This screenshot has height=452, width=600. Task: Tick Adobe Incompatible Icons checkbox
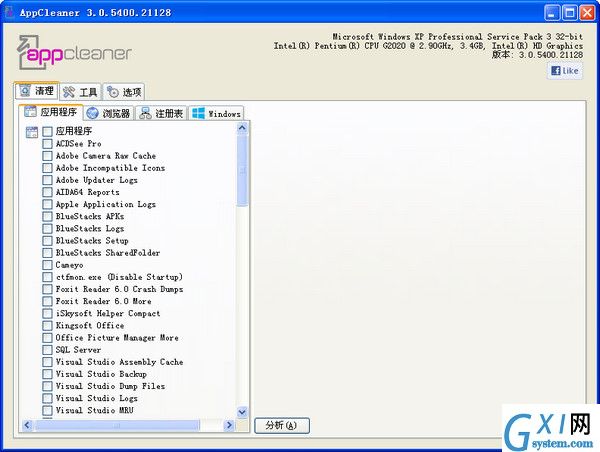pos(47,168)
